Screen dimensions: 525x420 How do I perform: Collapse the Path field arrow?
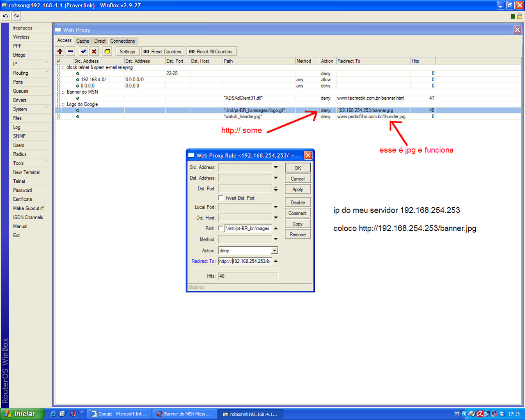click(x=276, y=228)
